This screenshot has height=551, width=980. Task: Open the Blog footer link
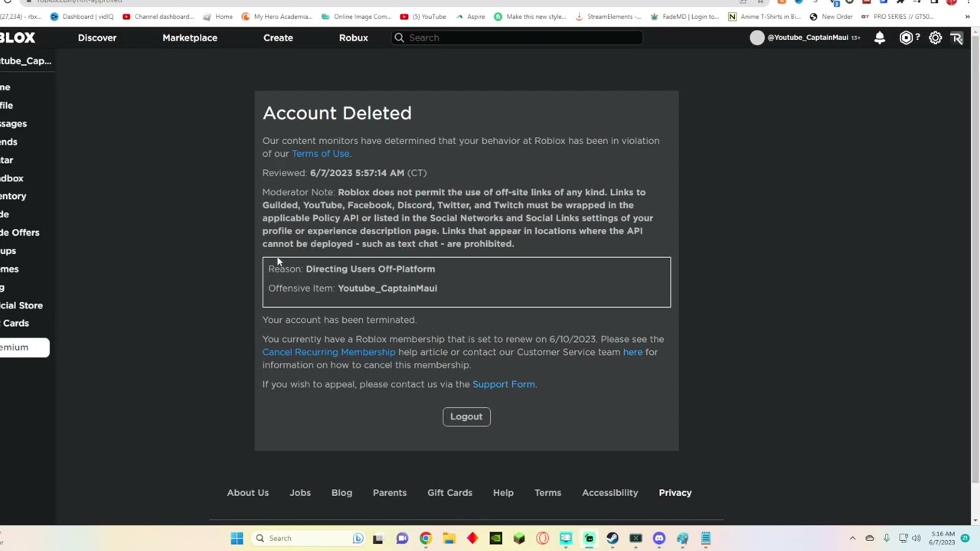(341, 493)
